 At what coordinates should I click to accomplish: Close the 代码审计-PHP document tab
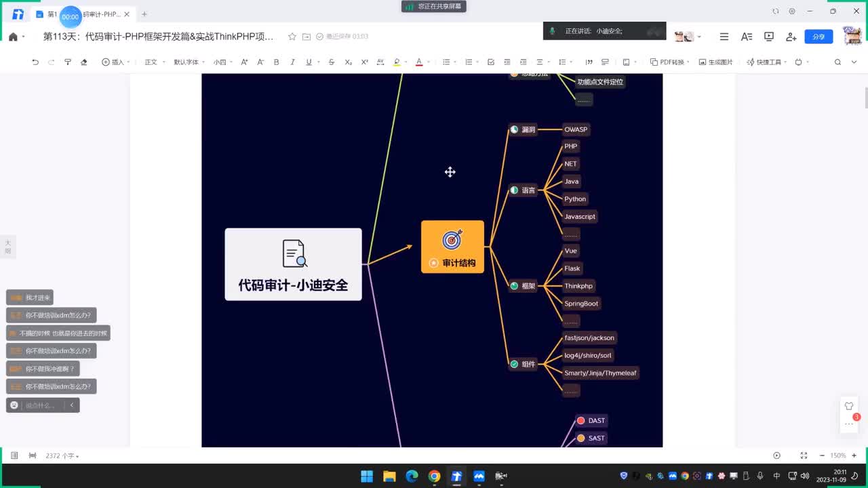(127, 14)
